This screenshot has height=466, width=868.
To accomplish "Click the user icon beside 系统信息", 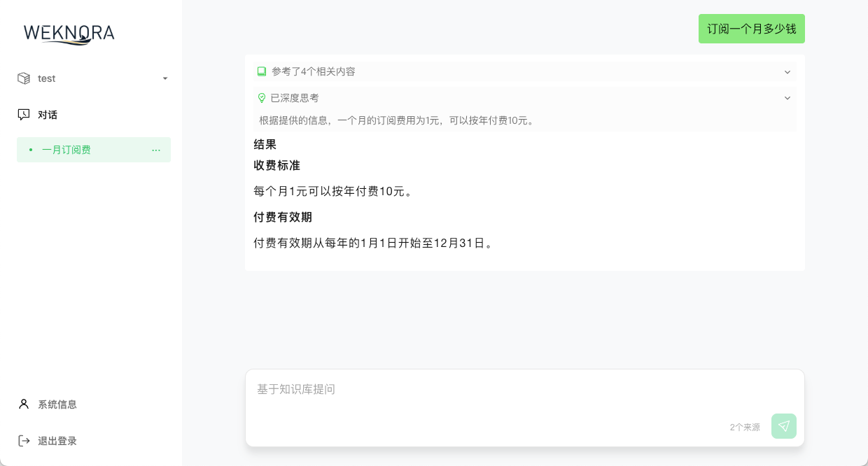I will click(x=23, y=404).
